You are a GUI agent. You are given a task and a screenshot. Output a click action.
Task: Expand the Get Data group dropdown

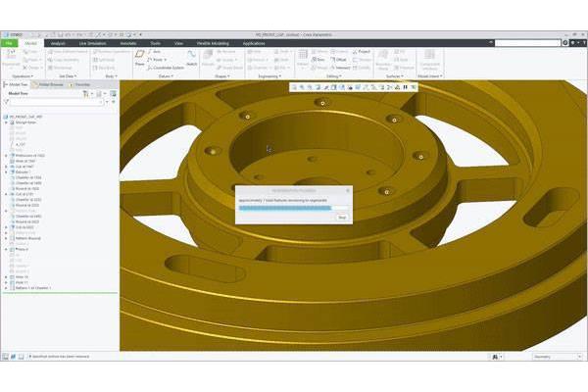coord(68,76)
